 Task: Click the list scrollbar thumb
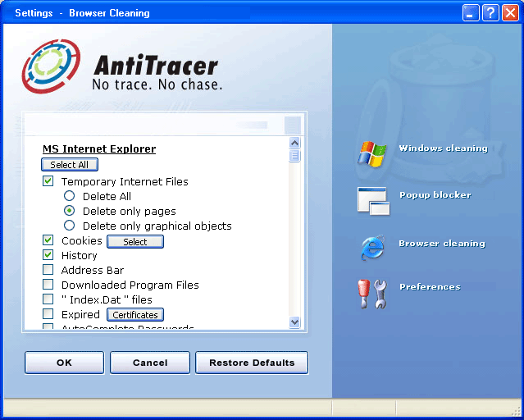[x=294, y=156]
